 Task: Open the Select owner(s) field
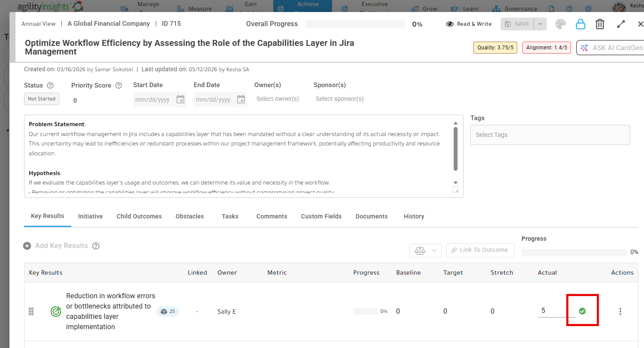(278, 99)
